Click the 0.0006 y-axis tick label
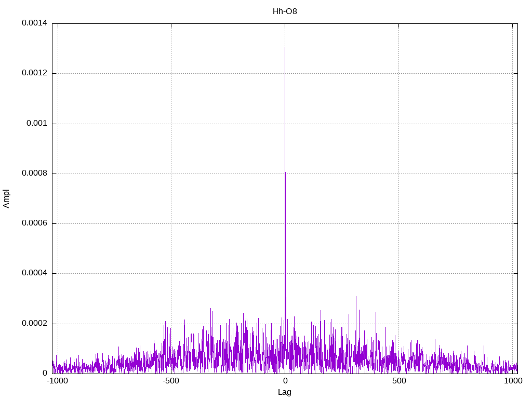This screenshot has height=399, width=532. [34, 223]
